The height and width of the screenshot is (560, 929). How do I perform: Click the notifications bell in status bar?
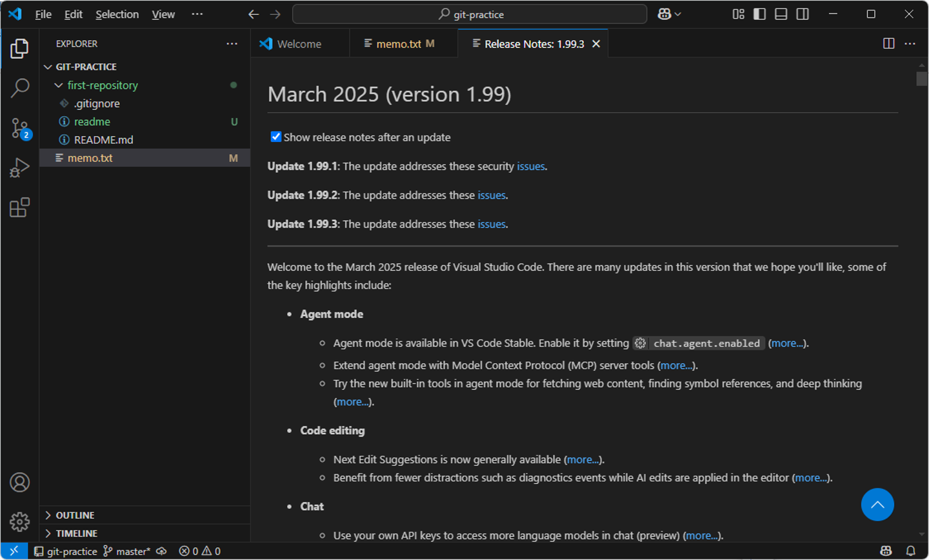(910, 551)
